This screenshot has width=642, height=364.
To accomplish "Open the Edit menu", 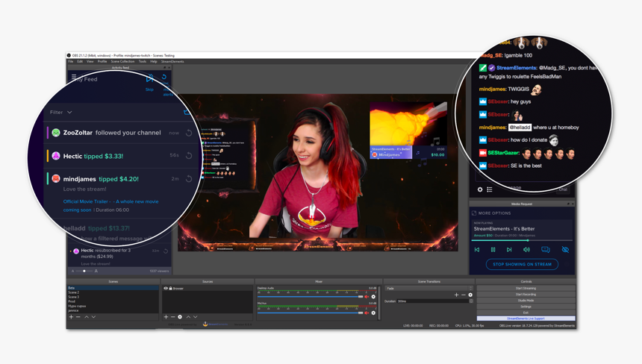I will click(x=80, y=61).
